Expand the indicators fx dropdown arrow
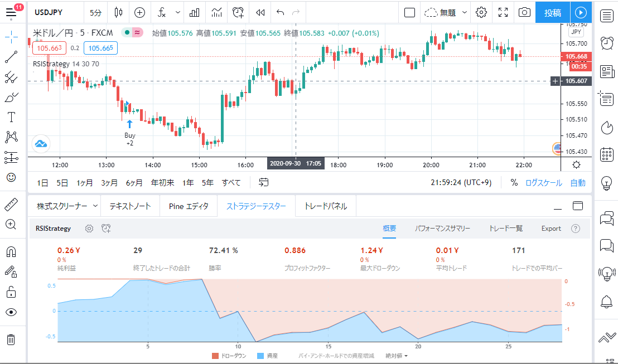 tap(178, 12)
